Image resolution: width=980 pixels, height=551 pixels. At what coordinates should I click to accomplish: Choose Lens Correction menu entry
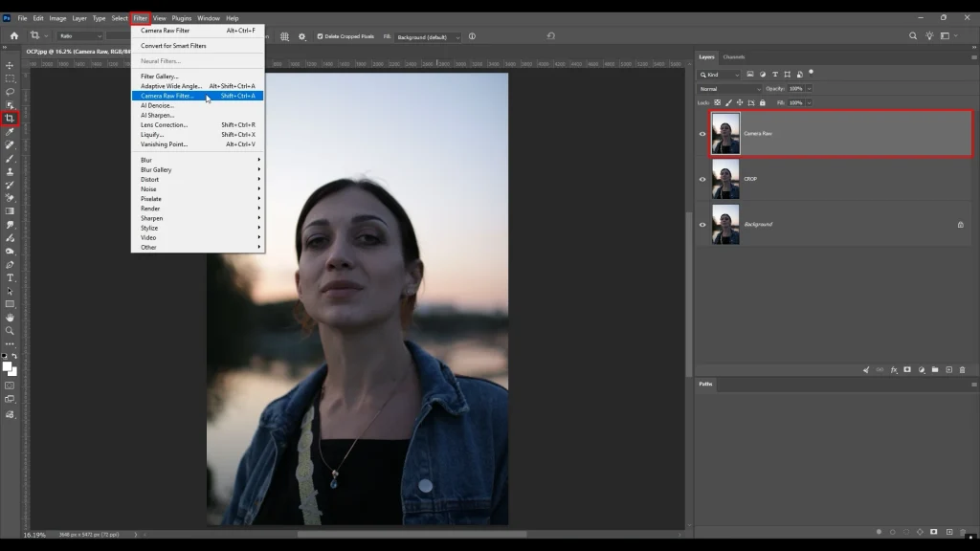tap(197, 125)
